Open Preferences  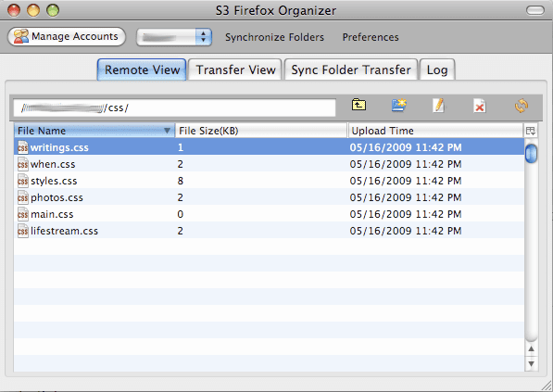point(371,37)
